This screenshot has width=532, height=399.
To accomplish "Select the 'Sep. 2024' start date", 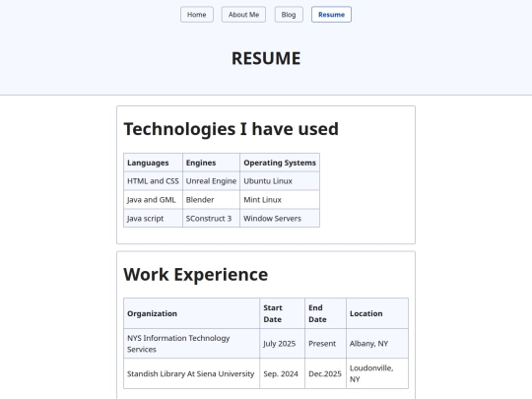I will pyautogui.click(x=283, y=373).
